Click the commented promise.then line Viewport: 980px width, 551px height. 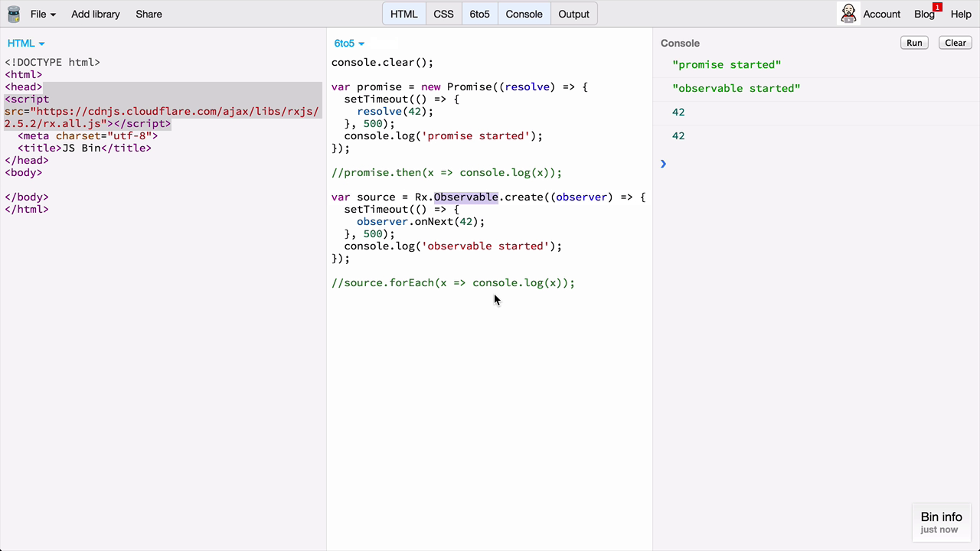[x=446, y=173]
